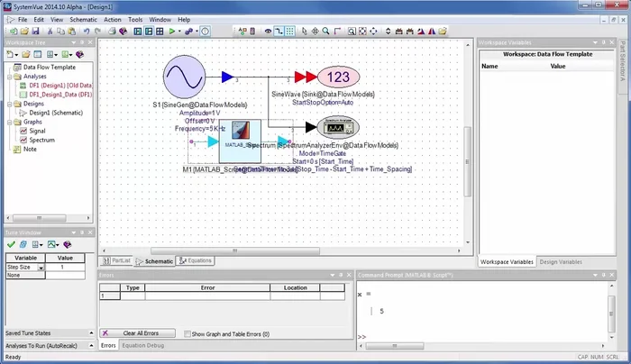This screenshot has width=631, height=364.
Task: Open the Tools menu
Action: pos(135,19)
